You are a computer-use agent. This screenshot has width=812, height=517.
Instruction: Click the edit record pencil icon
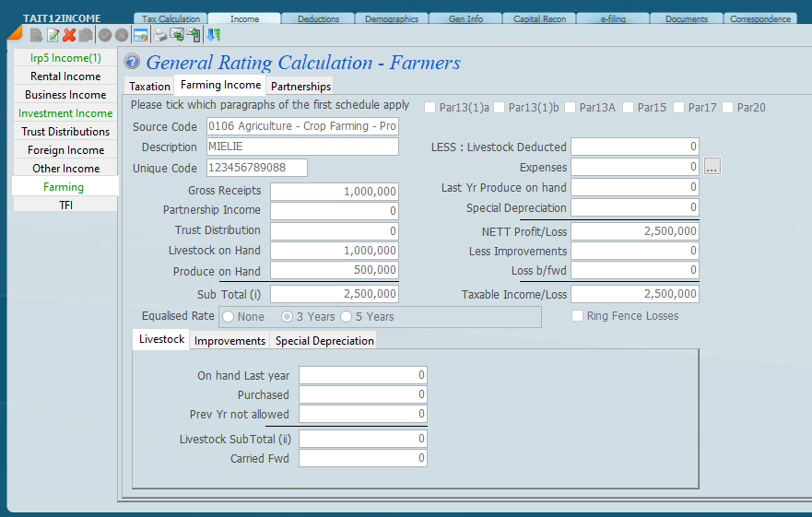53,35
